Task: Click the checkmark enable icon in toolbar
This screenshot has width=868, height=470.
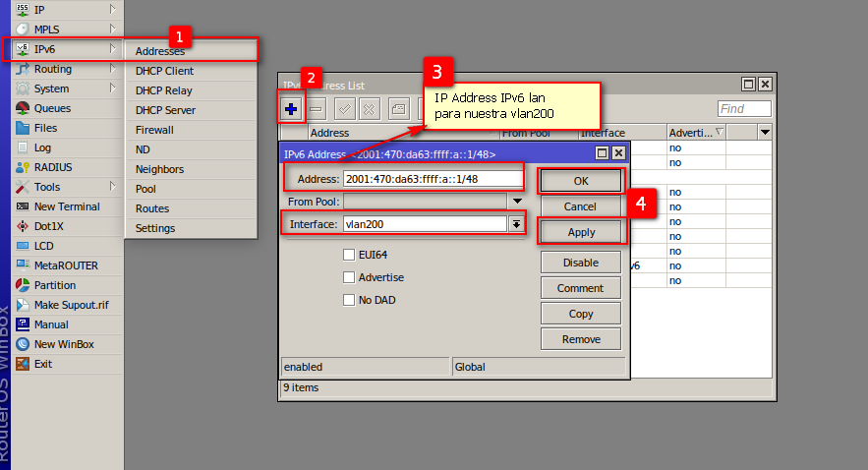Action: point(344,108)
